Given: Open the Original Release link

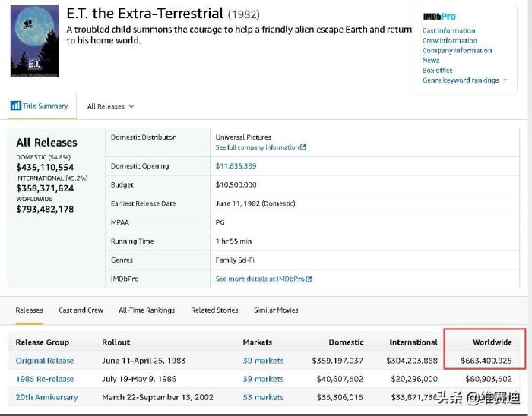Looking at the screenshot, I should point(45,361).
